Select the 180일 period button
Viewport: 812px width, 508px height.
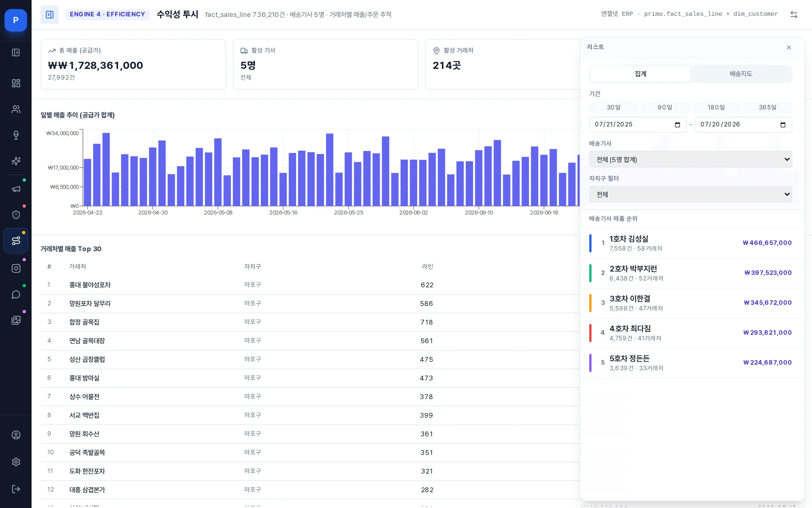coord(716,108)
